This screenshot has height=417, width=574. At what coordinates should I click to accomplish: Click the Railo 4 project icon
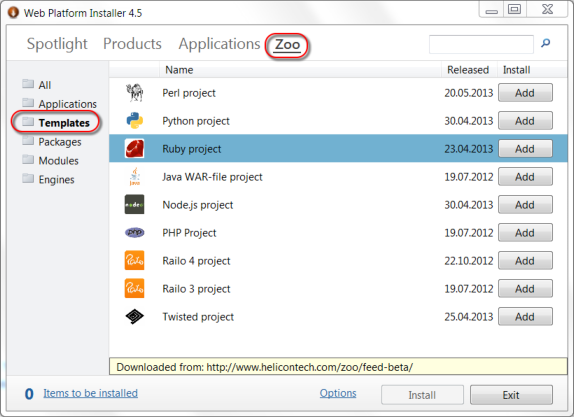click(134, 261)
